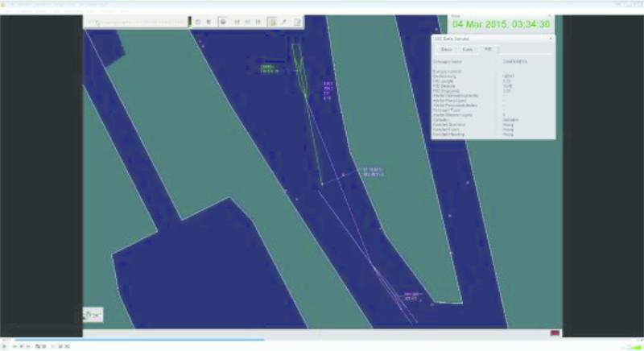Toggle the highlighted orange toolbar tool
Viewport: 644px width, 351px height.
272,22
